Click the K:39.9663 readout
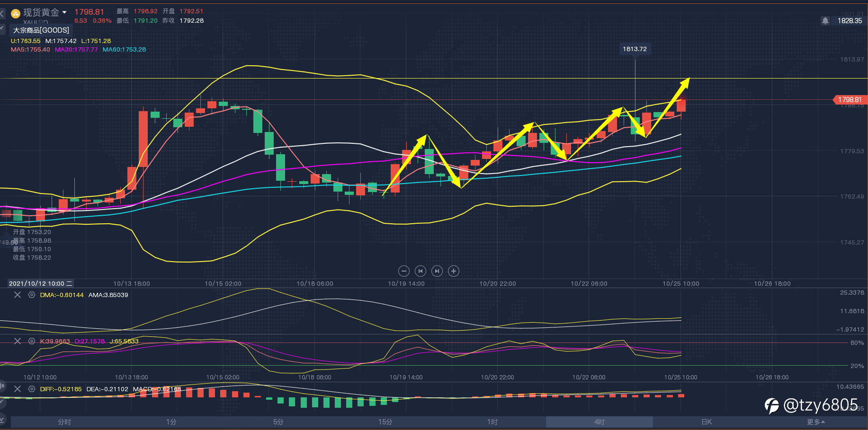 pyautogui.click(x=55, y=341)
